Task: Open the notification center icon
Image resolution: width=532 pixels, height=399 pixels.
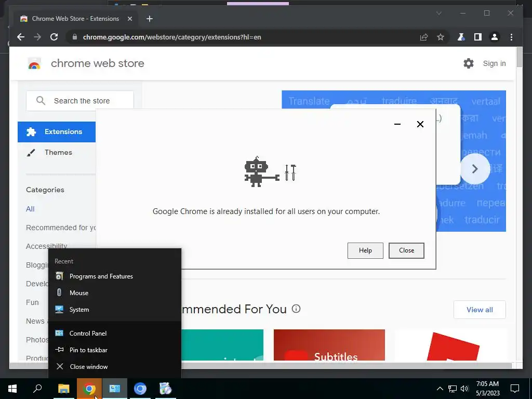Action: [515, 389]
